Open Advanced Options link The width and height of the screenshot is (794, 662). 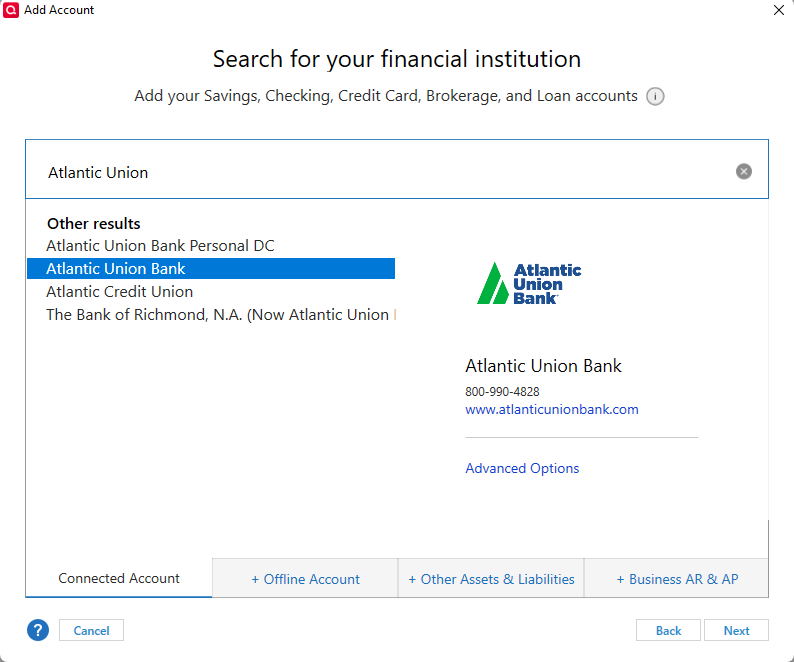(522, 468)
